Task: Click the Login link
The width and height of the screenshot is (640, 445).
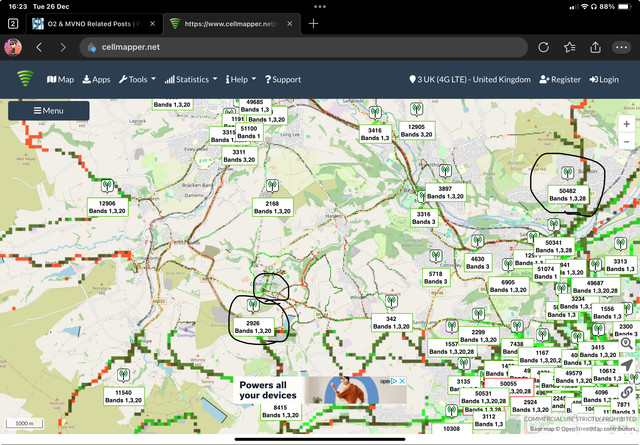Action: tap(604, 80)
